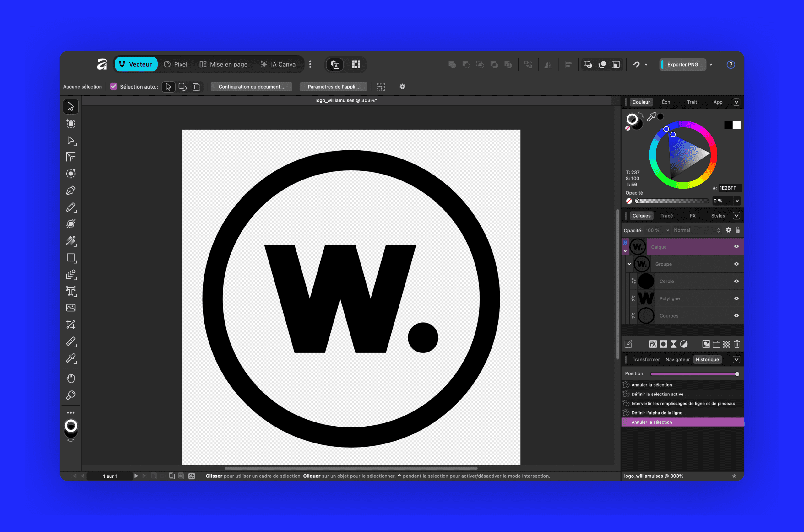The width and height of the screenshot is (804, 532).
Task: Open the help question mark icon
Action: click(731, 64)
